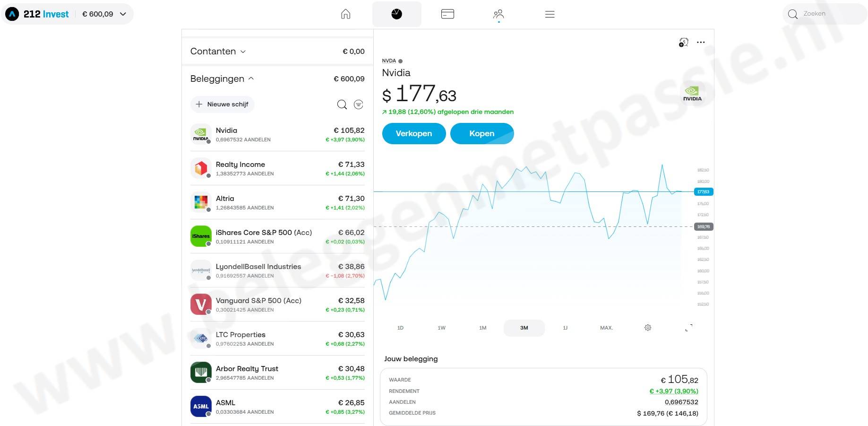Open chart settings gear icon
This screenshot has height=426, width=868.
[648, 328]
